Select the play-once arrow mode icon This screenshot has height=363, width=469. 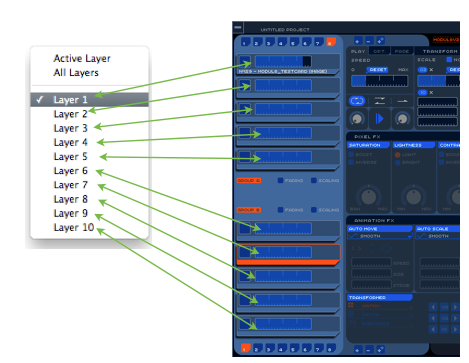402,101
